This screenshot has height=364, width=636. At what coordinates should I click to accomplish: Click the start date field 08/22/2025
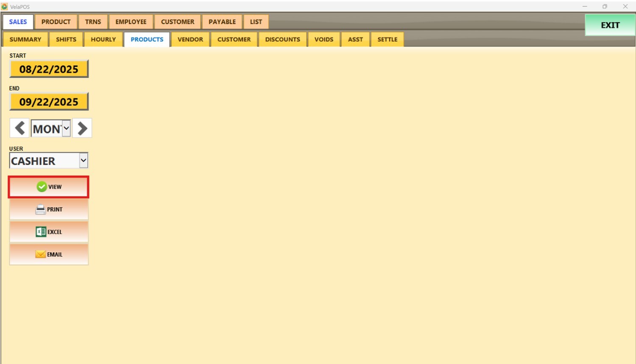click(49, 69)
